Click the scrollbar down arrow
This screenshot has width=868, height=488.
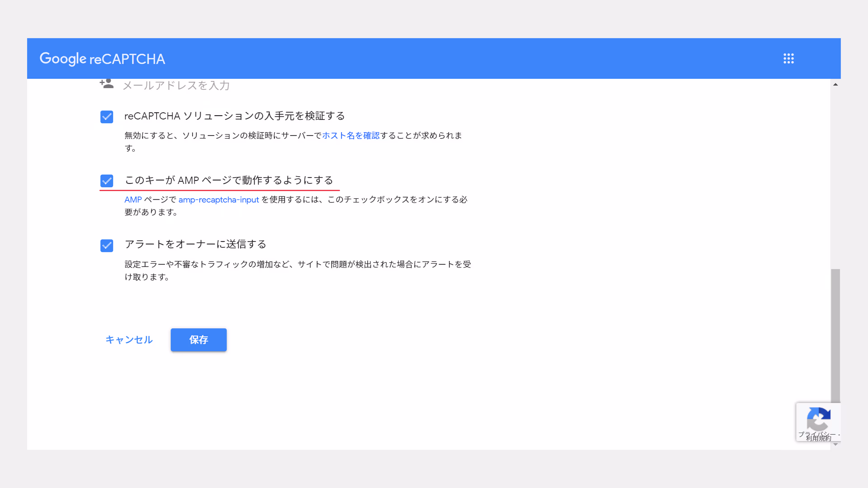point(835,445)
